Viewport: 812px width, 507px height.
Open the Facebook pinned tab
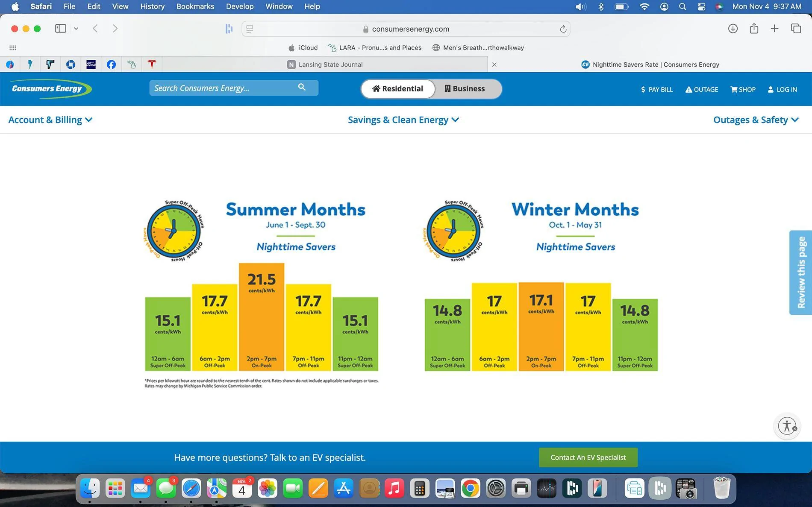point(111,64)
